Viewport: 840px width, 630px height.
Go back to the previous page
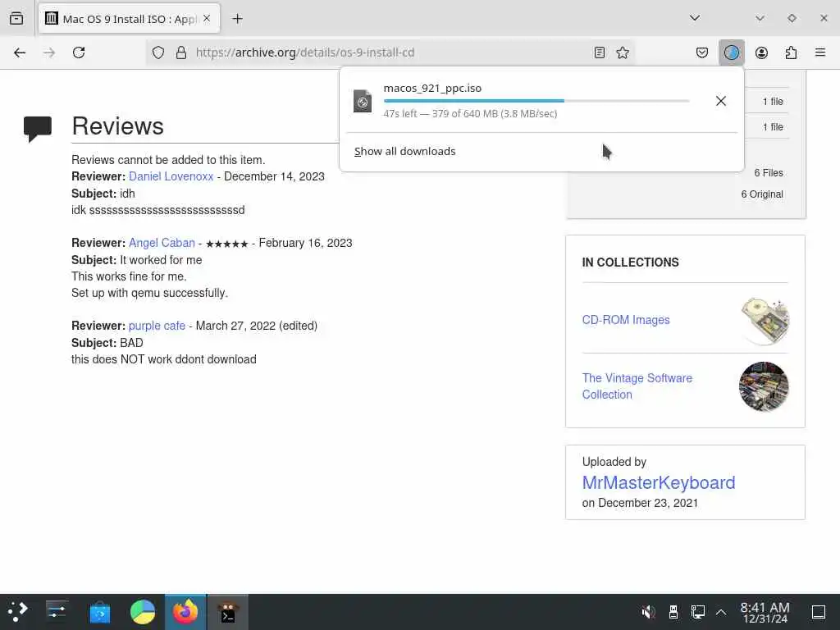[x=20, y=52]
